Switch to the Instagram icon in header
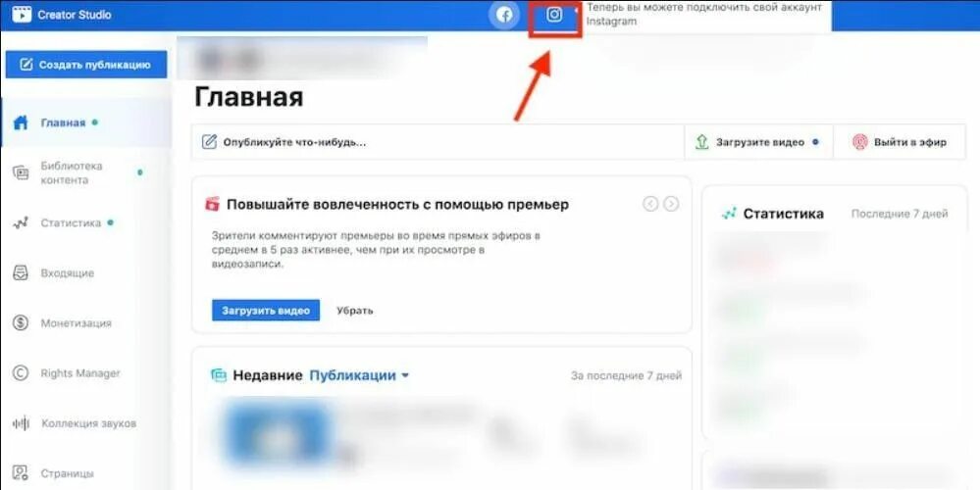The width and height of the screenshot is (980, 490). pyautogui.click(x=554, y=15)
